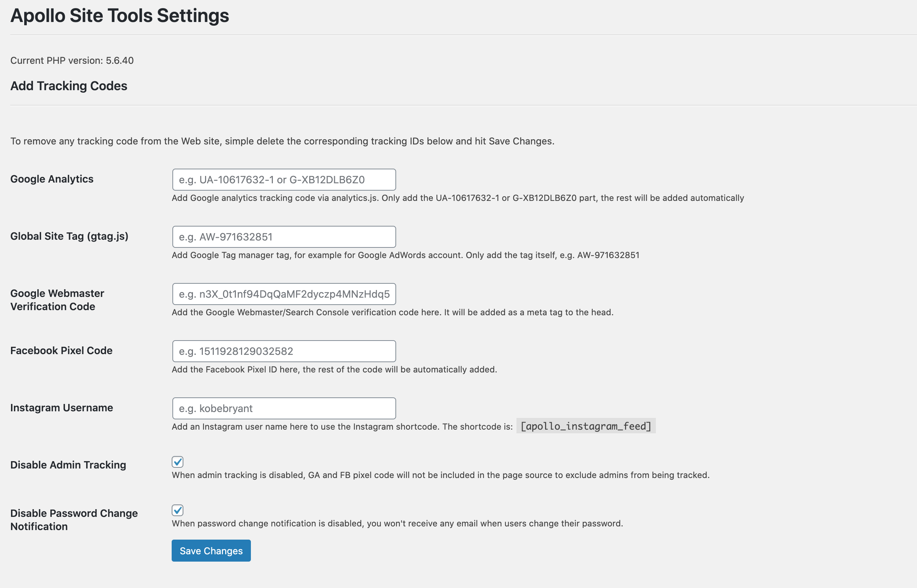The width and height of the screenshot is (917, 588).
Task: Click the Facebook Pixel Code label
Action: 62,350
